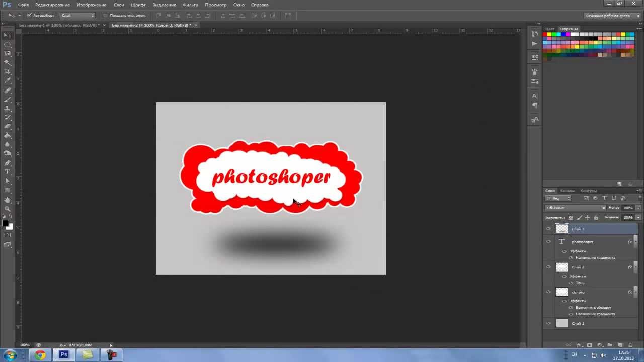This screenshot has width=644, height=362.
Task: Hide the photoshoper text layer
Action: 548,242
